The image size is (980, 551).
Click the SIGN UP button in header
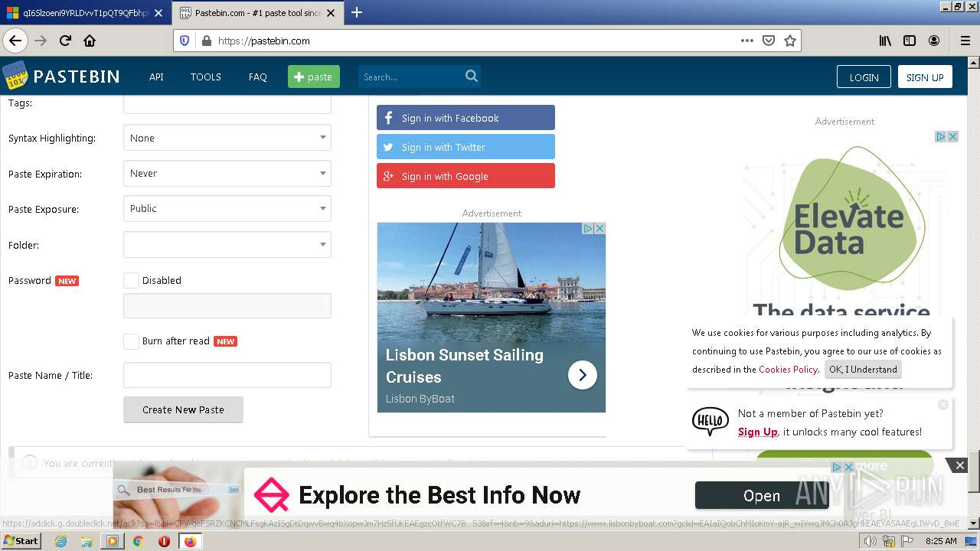click(x=925, y=77)
